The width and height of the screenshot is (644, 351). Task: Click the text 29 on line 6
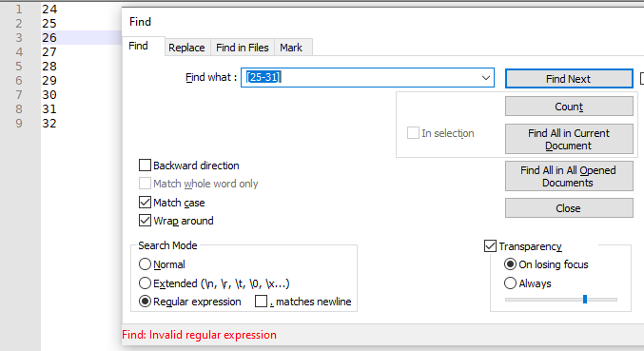49,81
